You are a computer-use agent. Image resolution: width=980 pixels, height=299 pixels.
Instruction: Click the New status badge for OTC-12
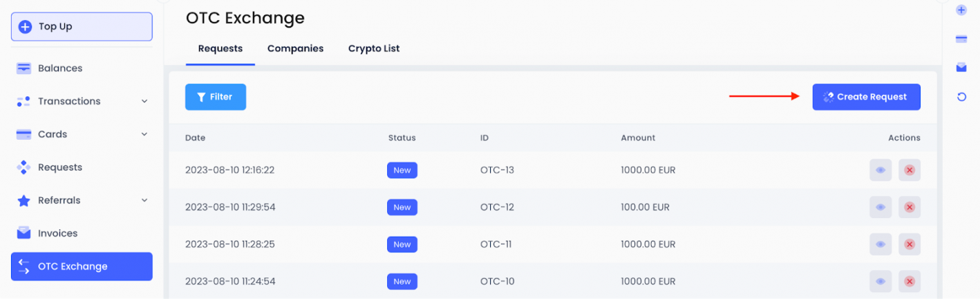click(x=402, y=207)
